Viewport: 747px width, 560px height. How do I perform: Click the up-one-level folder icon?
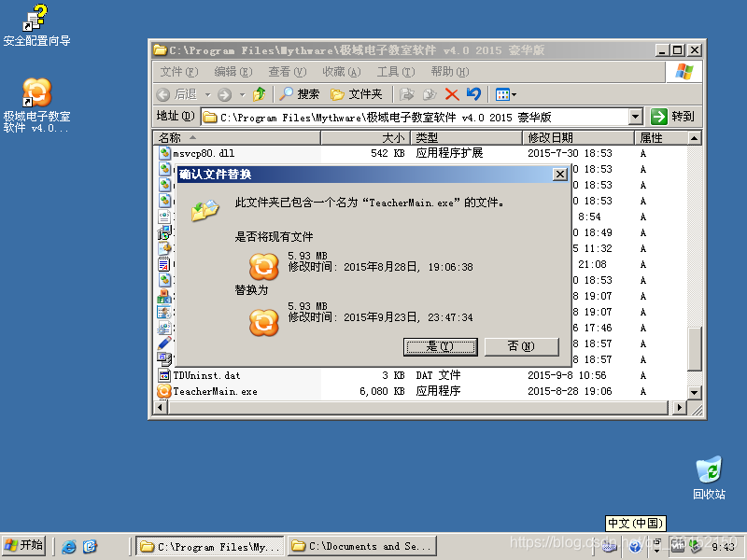260,94
